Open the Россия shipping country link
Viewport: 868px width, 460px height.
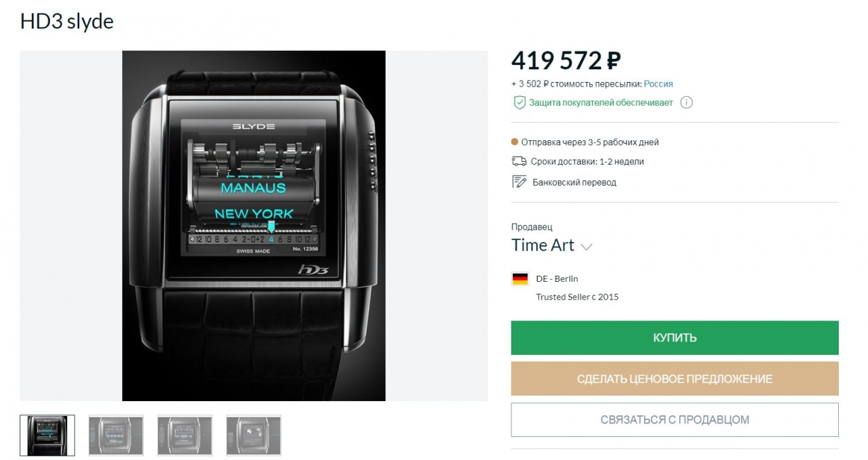click(x=658, y=84)
